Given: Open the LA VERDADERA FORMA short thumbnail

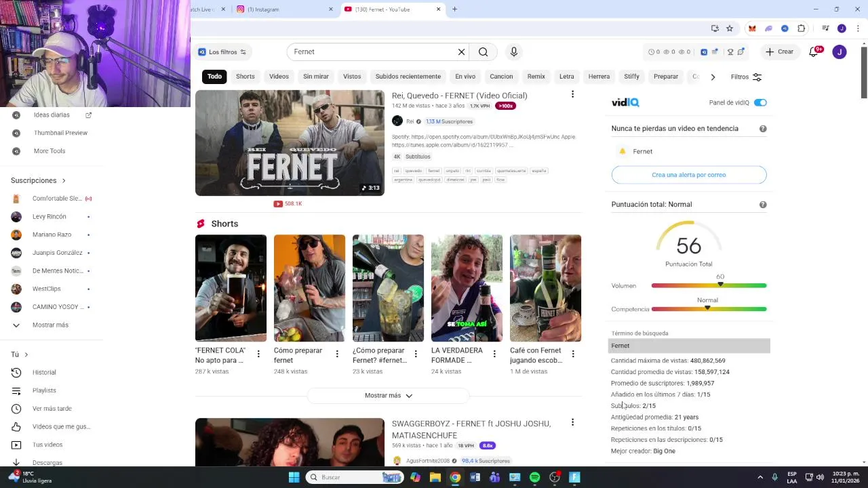Looking at the screenshot, I should pos(467,288).
